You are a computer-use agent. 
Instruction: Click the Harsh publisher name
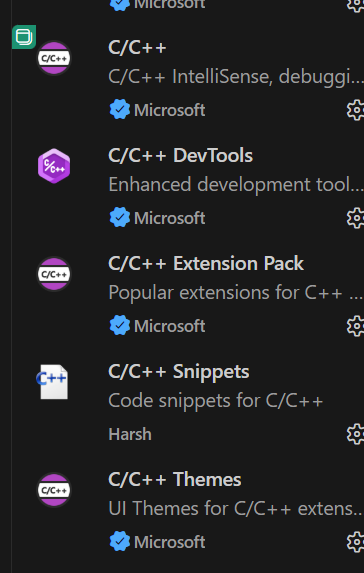click(x=130, y=434)
